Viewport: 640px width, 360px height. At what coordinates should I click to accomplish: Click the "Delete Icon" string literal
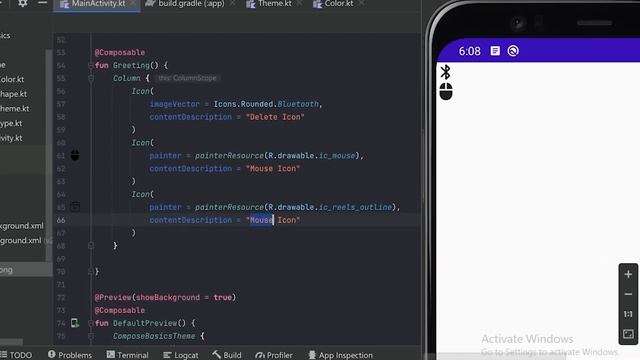point(275,117)
